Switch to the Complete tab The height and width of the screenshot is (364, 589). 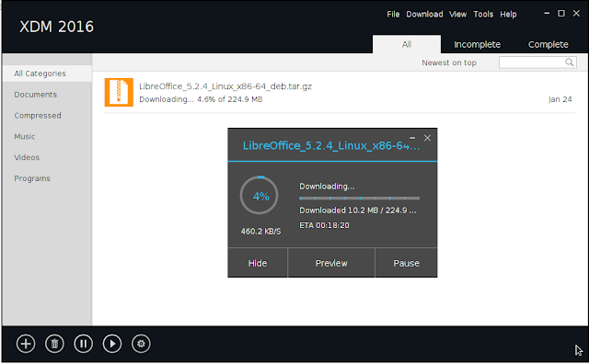pyautogui.click(x=549, y=44)
